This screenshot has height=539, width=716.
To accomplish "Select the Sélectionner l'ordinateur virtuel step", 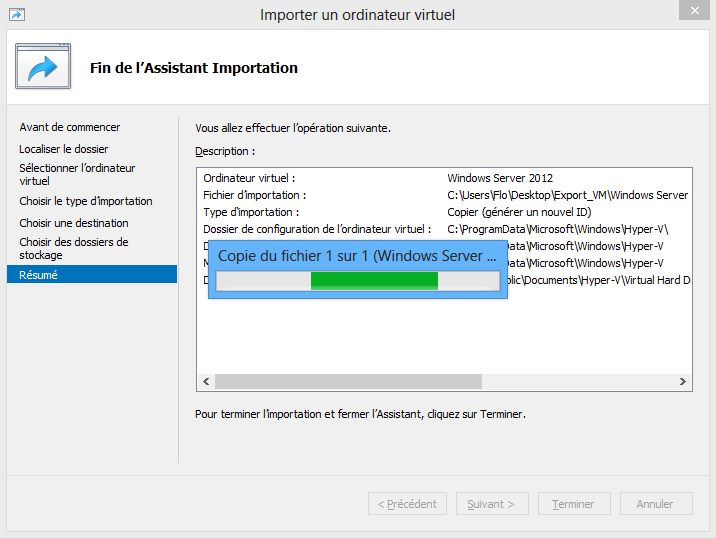I will pyautogui.click(x=77, y=174).
